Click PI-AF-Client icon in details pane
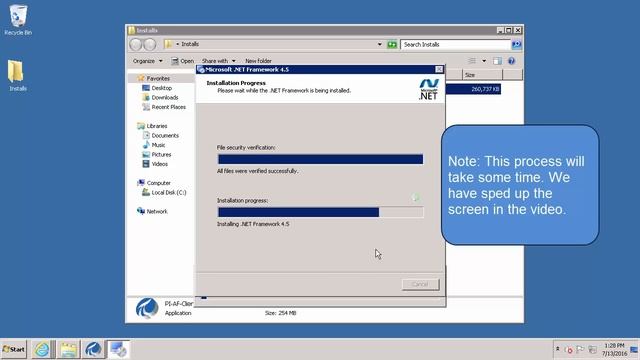The height and width of the screenshot is (360, 640). 147,308
